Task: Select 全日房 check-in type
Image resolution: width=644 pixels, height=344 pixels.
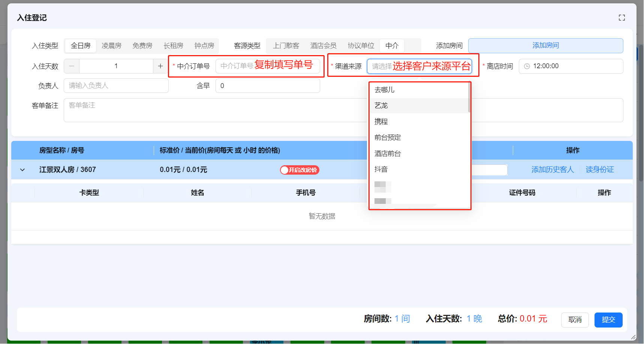Action: (81, 46)
